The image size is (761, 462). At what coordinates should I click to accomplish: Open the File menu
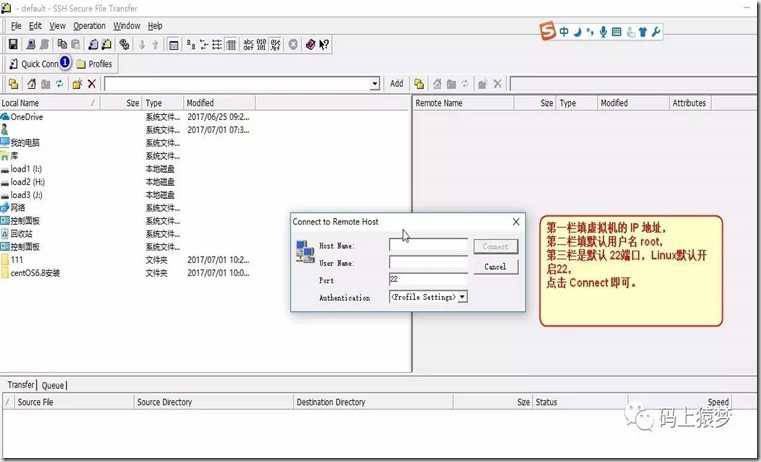[x=16, y=26]
